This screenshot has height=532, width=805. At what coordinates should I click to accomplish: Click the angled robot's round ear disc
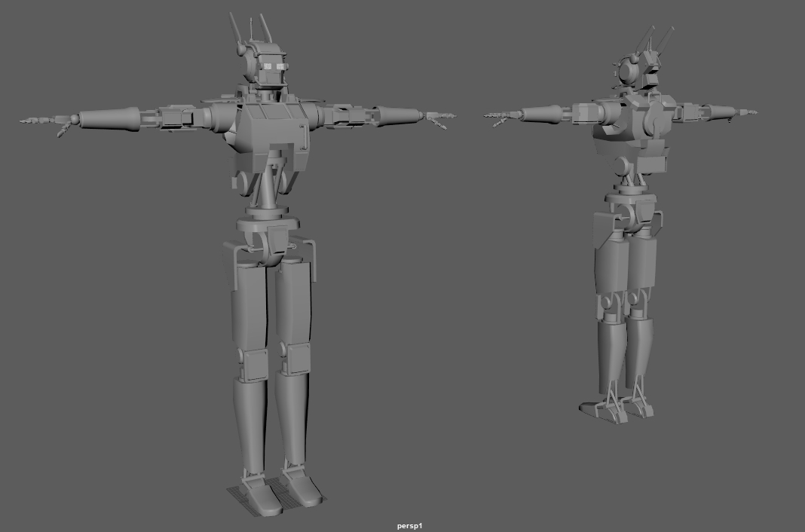(x=627, y=71)
